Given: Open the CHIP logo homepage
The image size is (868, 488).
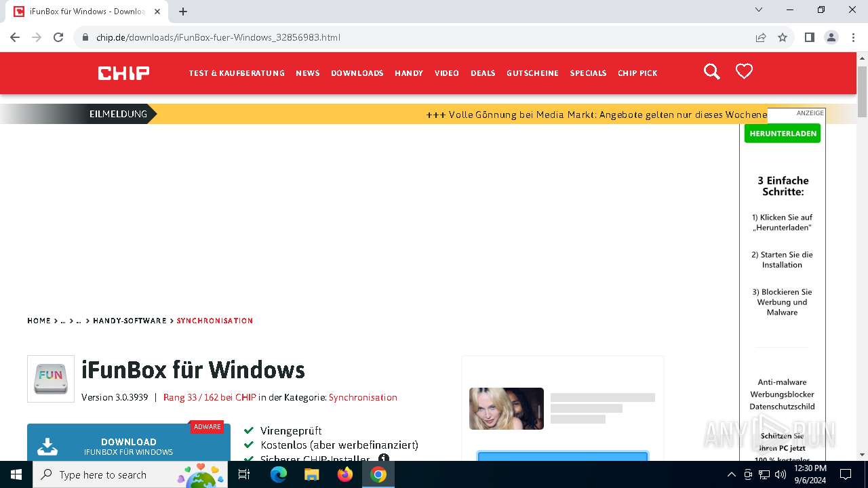Looking at the screenshot, I should [x=123, y=73].
